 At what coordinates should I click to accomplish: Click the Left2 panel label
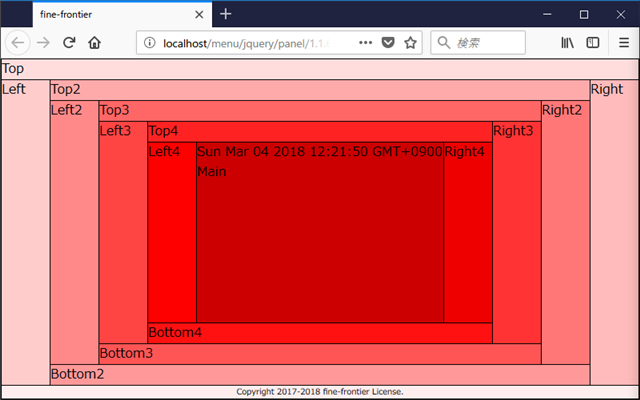(x=67, y=110)
